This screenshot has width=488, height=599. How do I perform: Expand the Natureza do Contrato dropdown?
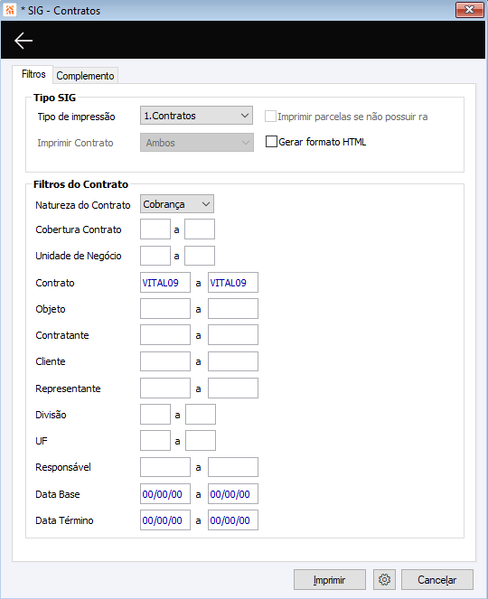coord(177,204)
